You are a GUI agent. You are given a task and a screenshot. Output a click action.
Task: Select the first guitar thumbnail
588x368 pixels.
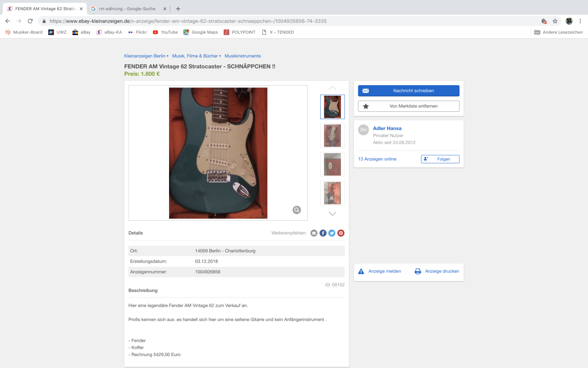click(x=333, y=107)
